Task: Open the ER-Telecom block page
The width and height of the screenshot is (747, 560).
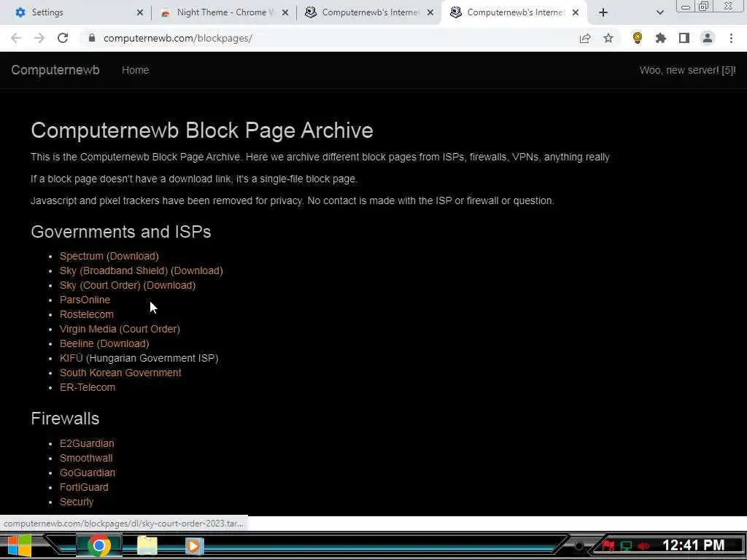Action: click(x=88, y=387)
